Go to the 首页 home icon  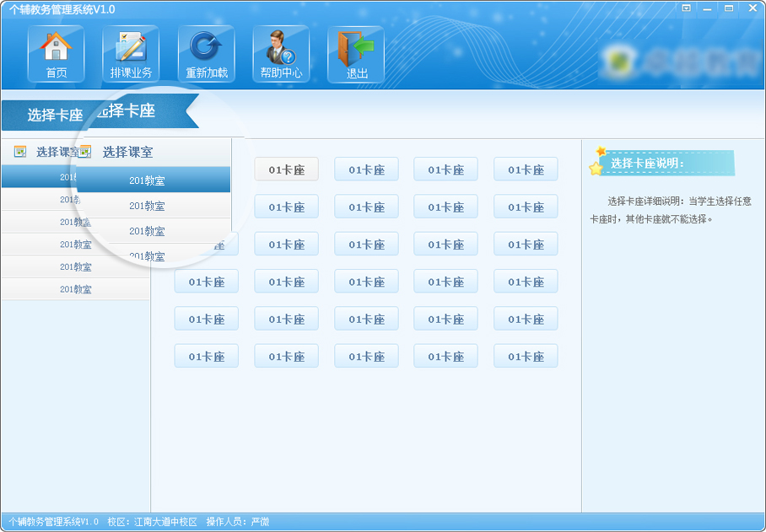coord(56,54)
